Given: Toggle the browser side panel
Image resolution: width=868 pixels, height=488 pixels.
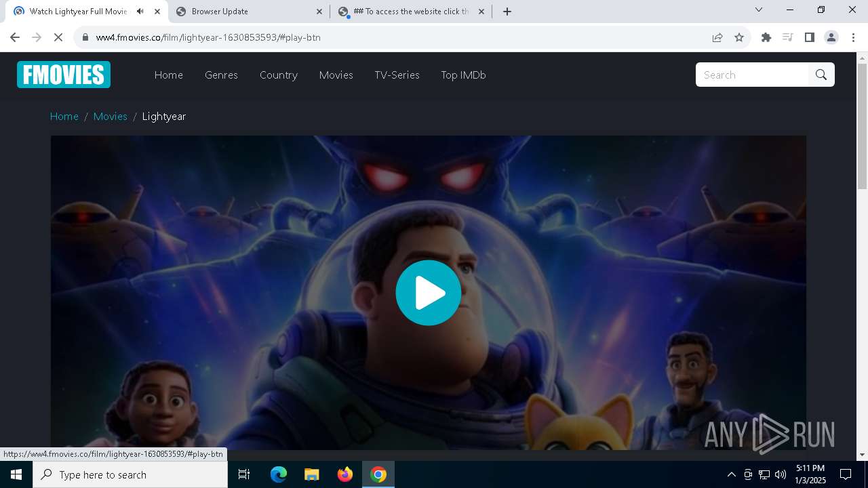Looking at the screenshot, I should [x=810, y=37].
